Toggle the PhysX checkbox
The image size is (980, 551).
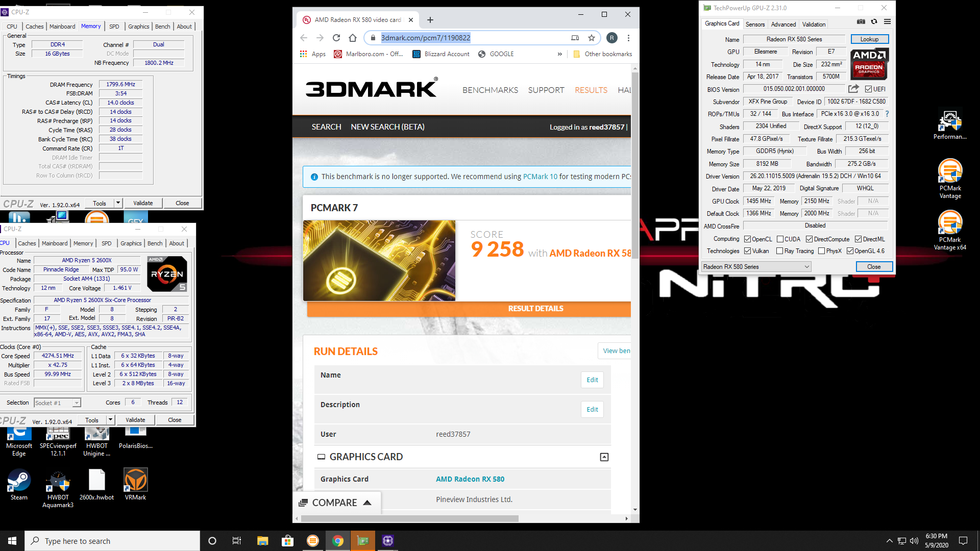(821, 251)
